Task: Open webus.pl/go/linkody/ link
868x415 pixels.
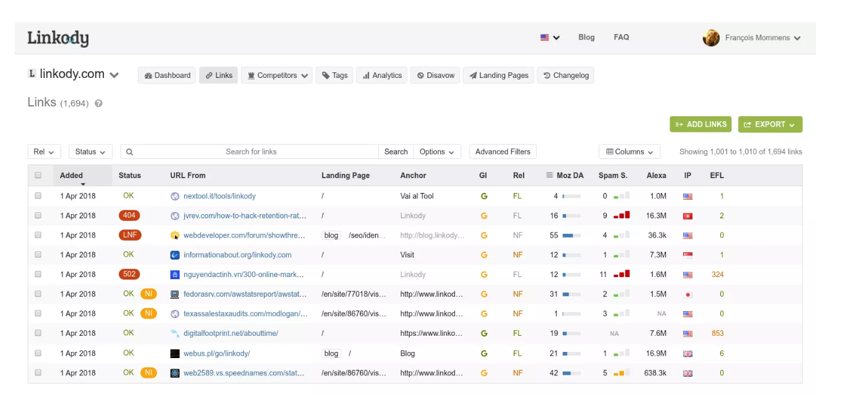Action: (216, 353)
